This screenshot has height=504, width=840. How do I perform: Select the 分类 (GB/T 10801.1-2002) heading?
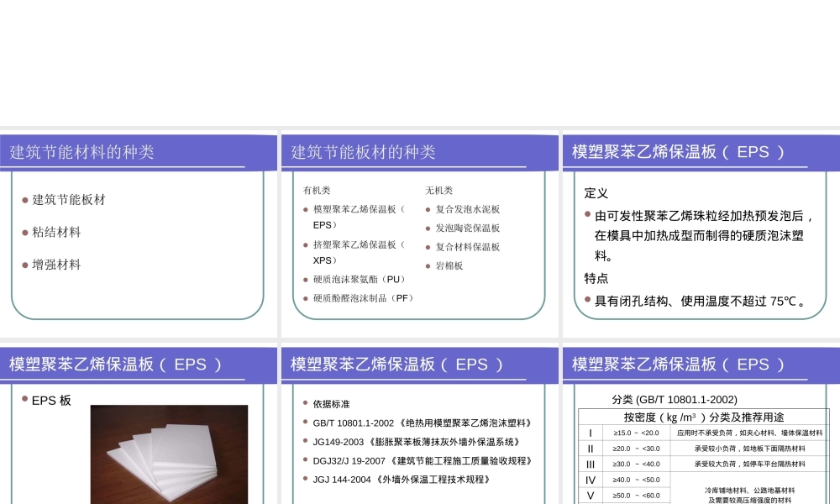coord(675,399)
